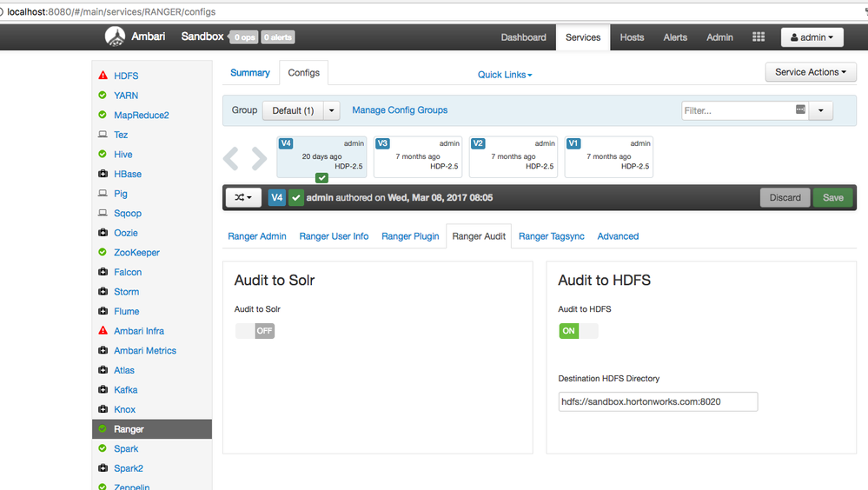Open the Advanced config tab
Viewport: 868px width, 490px height.
618,236
